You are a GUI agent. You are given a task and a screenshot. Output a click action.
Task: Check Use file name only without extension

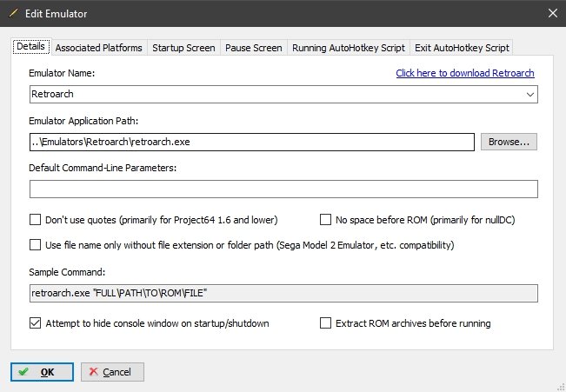pyautogui.click(x=35, y=245)
